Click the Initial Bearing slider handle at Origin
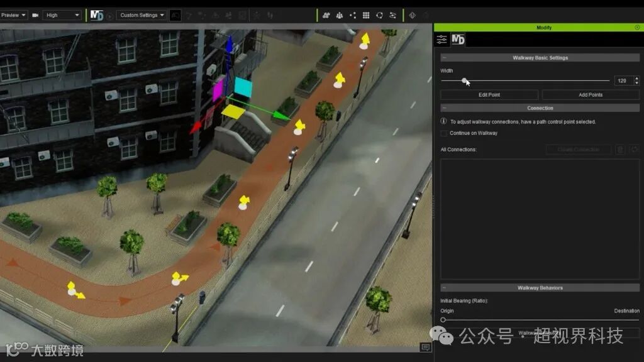 click(443, 320)
